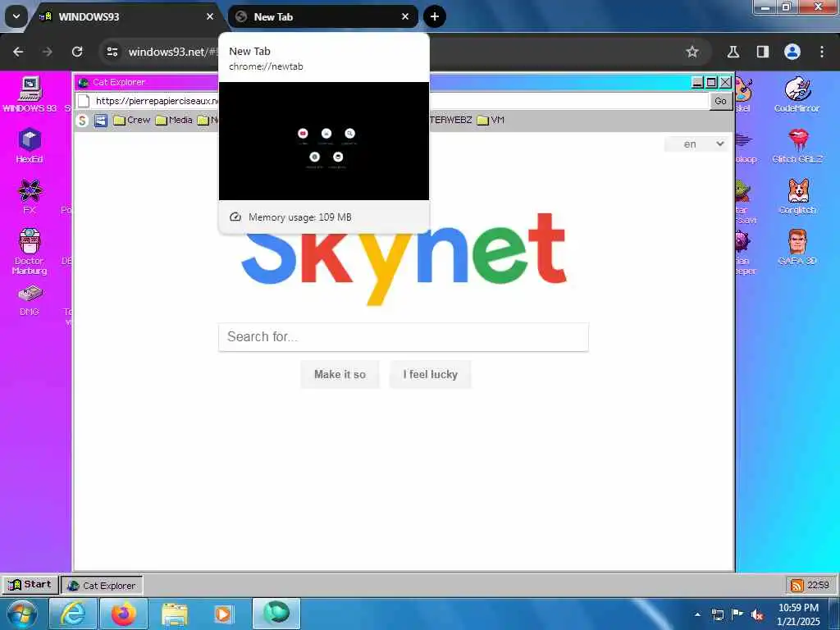Click the blue window bookmark icon

(x=101, y=120)
